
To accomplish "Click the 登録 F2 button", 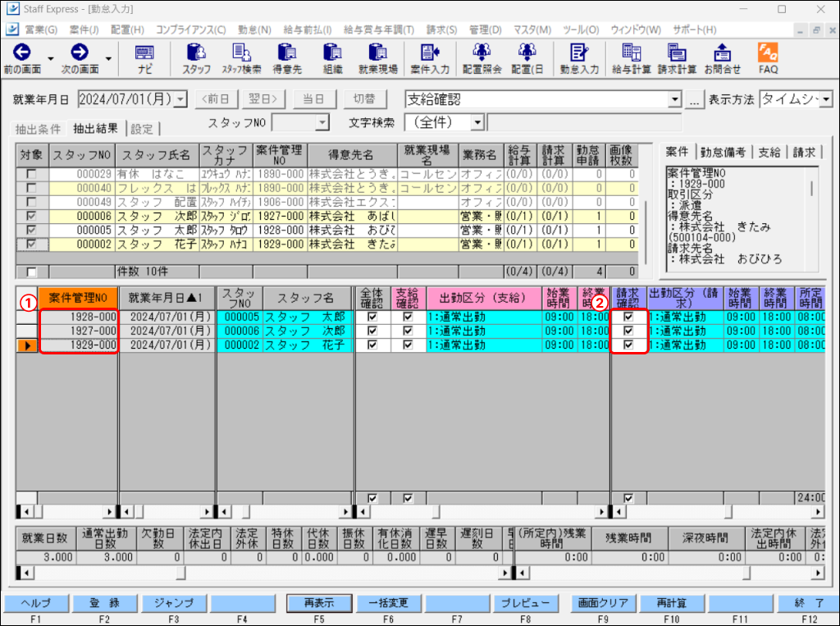I will 104,603.
